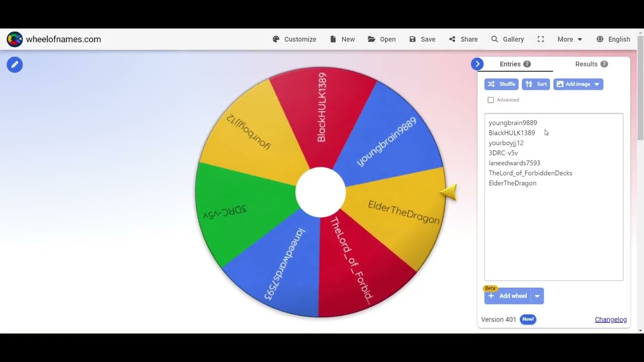Sort the entries
Image resolution: width=644 pixels, height=362 pixels.
pos(536,84)
